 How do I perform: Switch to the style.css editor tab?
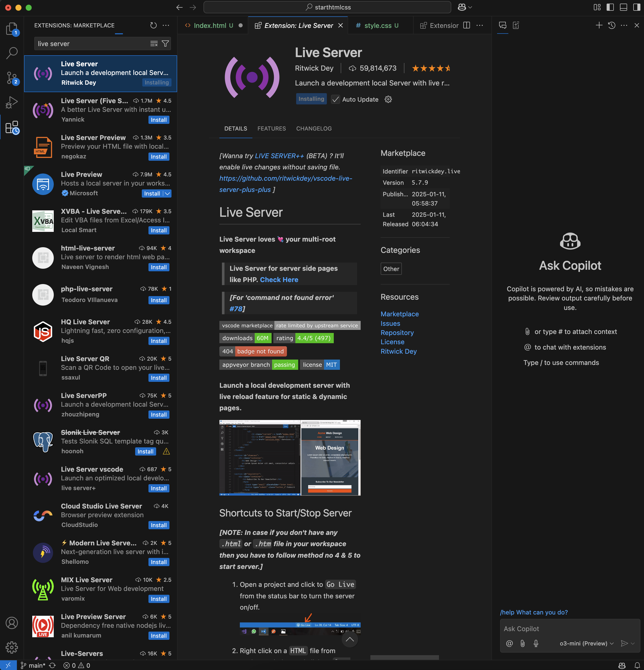click(377, 26)
